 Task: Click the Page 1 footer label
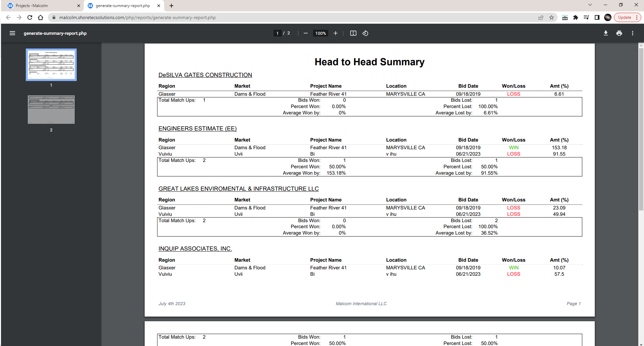[x=574, y=304]
